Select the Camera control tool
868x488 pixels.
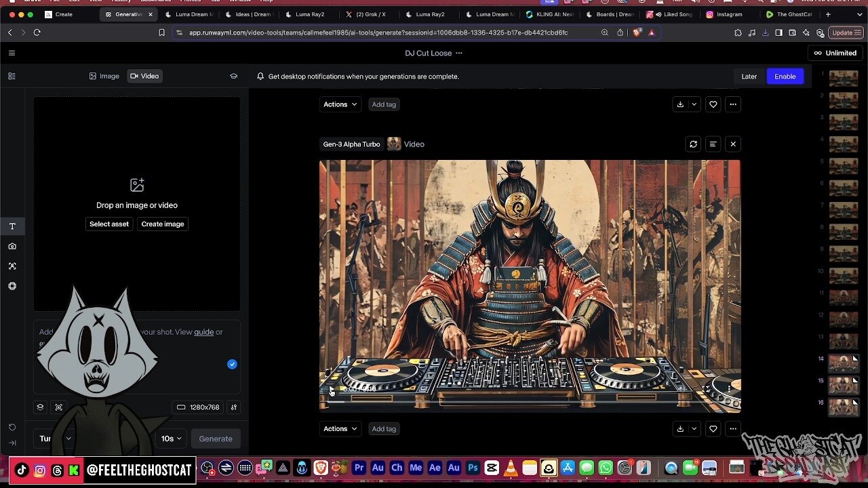12,246
